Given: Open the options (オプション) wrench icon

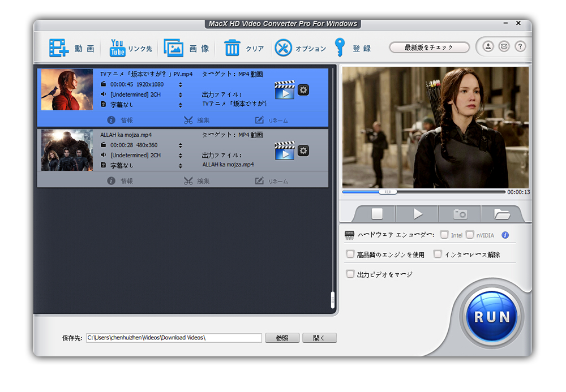Looking at the screenshot, I should tap(284, 48).
